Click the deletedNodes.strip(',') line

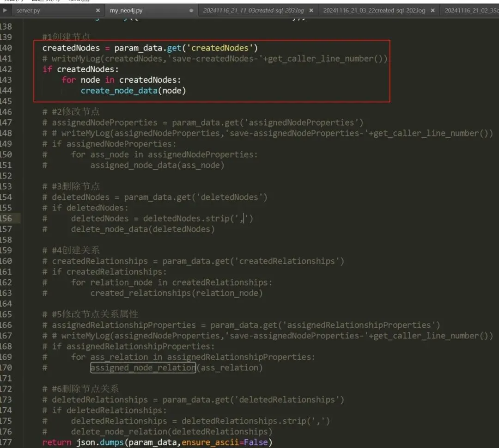pos(148,218)
